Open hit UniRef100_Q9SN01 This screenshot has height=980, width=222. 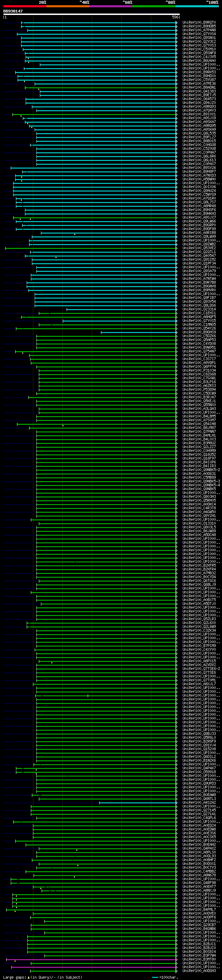coord(199,38)
